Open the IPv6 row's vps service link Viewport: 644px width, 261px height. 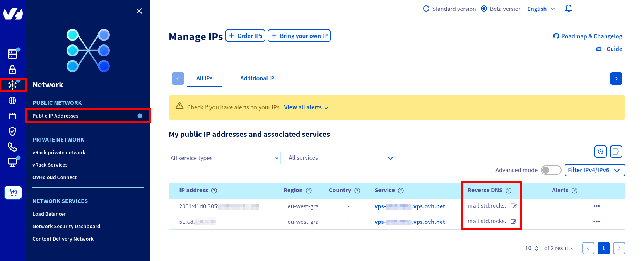tap(410, 206)
